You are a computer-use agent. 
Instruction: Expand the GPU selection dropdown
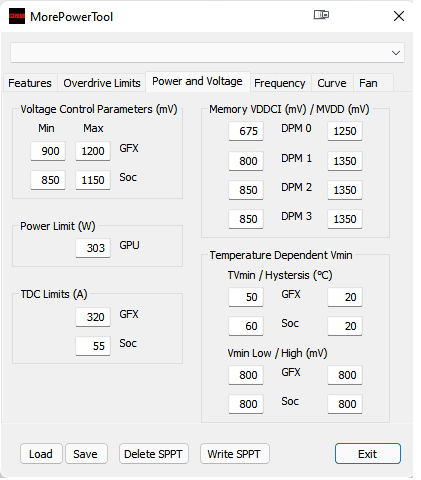[x=207, y=53]
